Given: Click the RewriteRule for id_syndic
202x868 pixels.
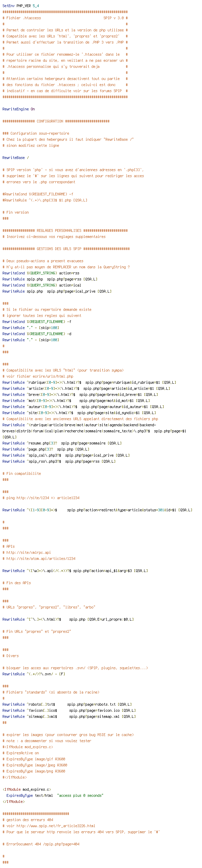Looking at the screenshot, I should (x=79, y=413).
